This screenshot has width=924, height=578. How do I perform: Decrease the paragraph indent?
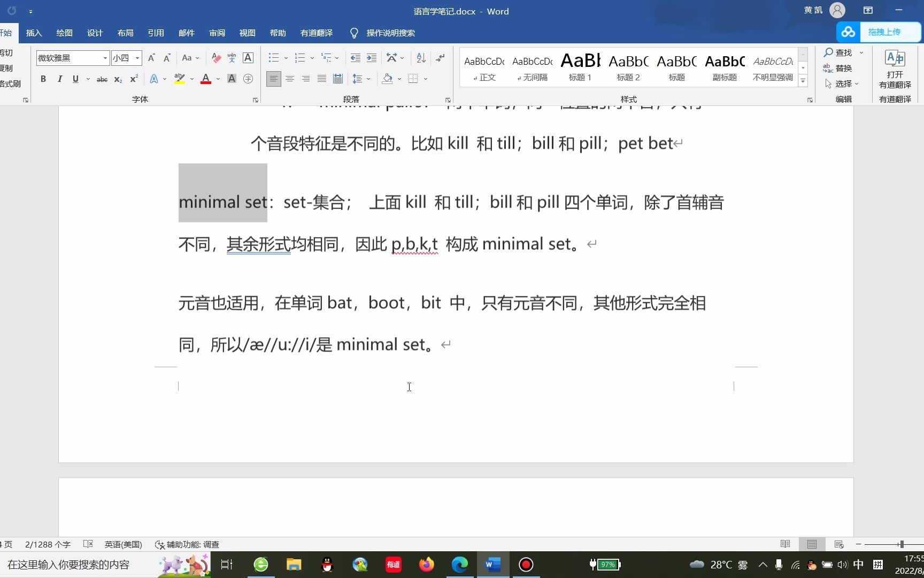click(x=355, y=58)
